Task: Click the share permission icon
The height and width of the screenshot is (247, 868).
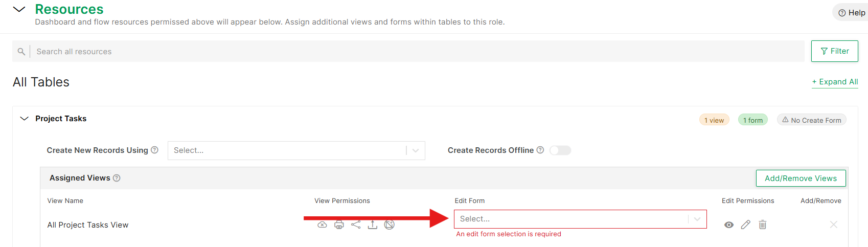Action: pyautogui.click(x=356, y=224)
